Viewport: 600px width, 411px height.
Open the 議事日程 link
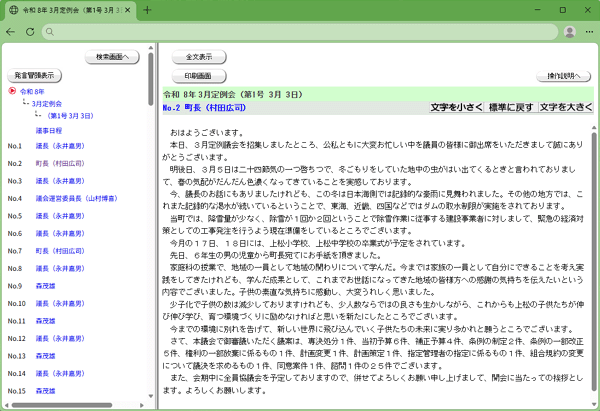(x=49, y=131)
